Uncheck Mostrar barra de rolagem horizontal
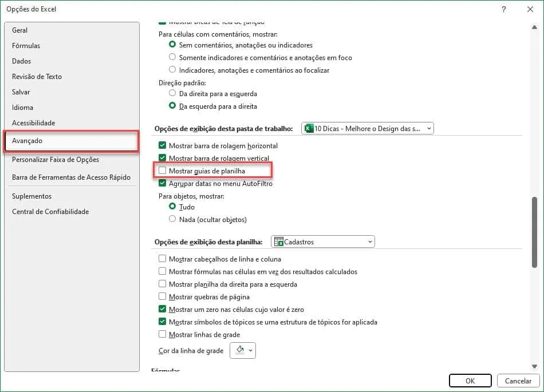 click(162, 145)
